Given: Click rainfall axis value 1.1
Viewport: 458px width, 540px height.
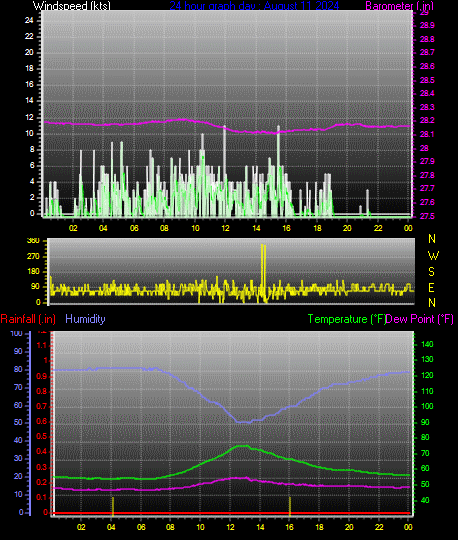Looking at the screenshot, I should pos(42,345).
